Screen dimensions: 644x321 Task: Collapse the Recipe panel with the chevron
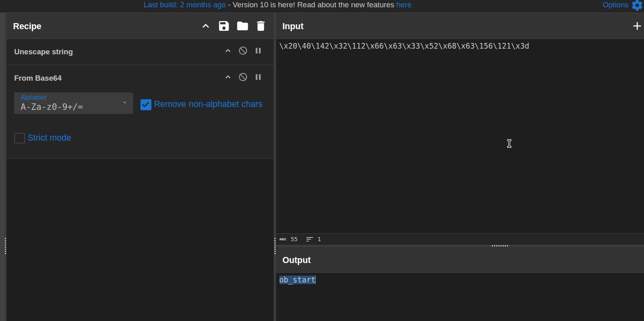(x=206, y=26)
